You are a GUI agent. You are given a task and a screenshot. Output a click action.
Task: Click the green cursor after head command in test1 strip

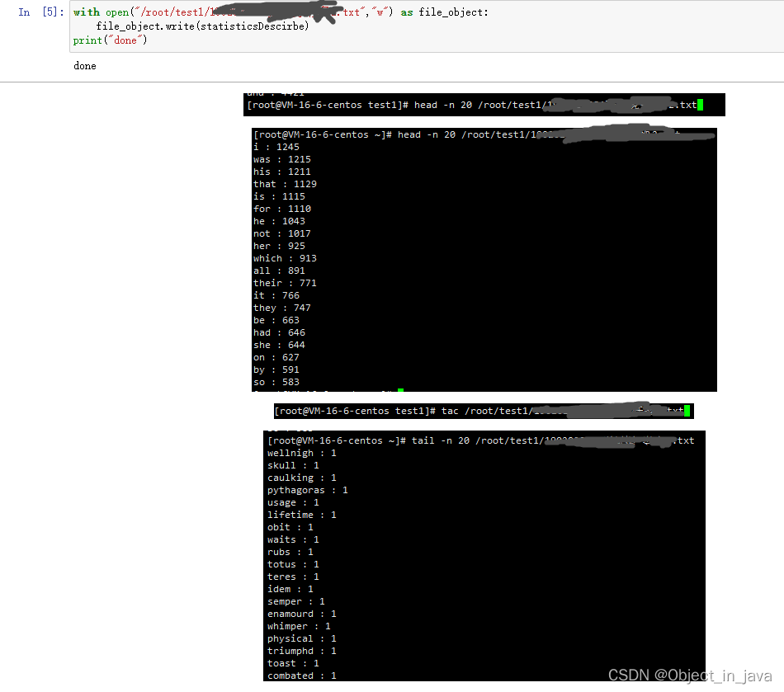tap(700, 105)
